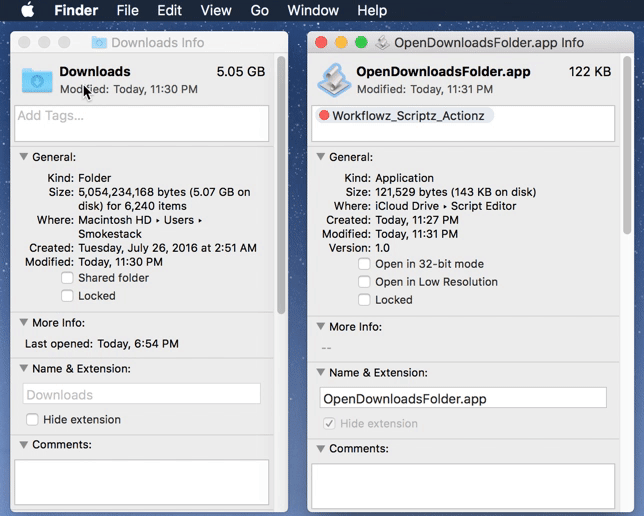Click Version value 1.0
This screenshot has height=516, width=644.
pyautogui.click(x=382, y=248)
